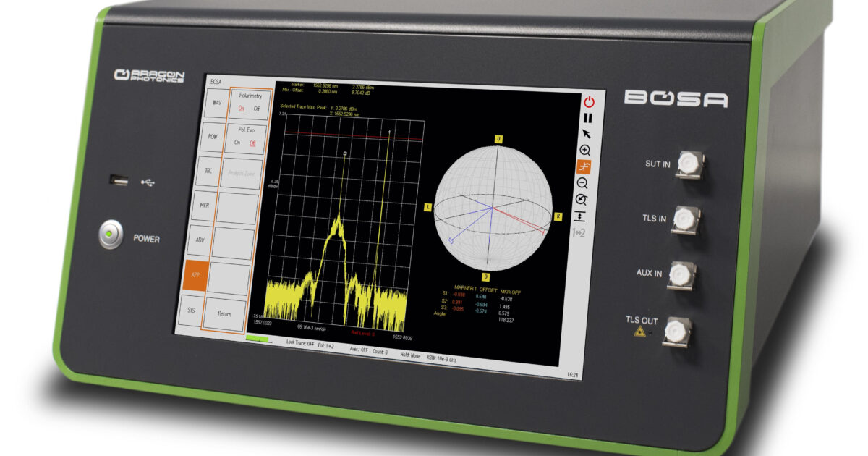Screen dimensions: 868x456
Task: Turn Polarimetry Off
Action: pos(256,109)
